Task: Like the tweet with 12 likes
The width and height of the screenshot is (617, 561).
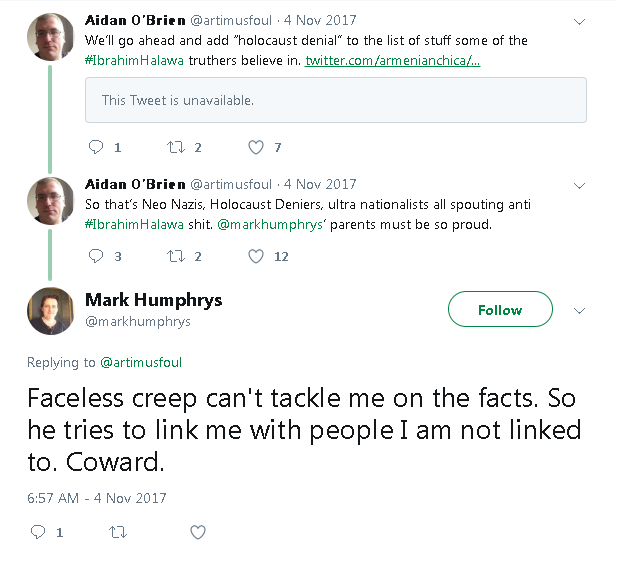Action: click(256, 256)
